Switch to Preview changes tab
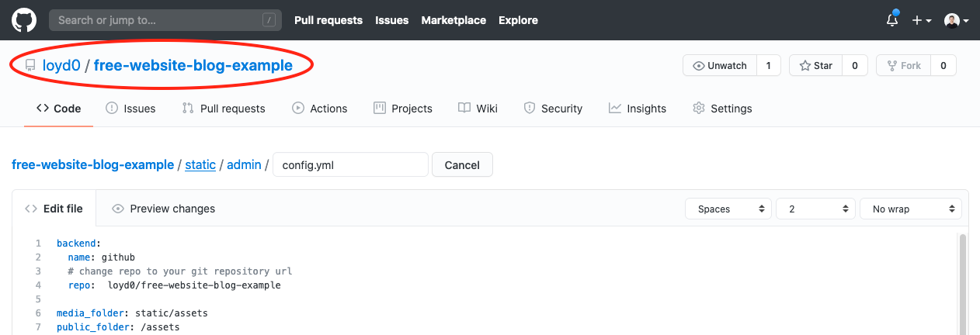Image resolution: width=980 pixels, height=335 pixels. coord(163,209)
